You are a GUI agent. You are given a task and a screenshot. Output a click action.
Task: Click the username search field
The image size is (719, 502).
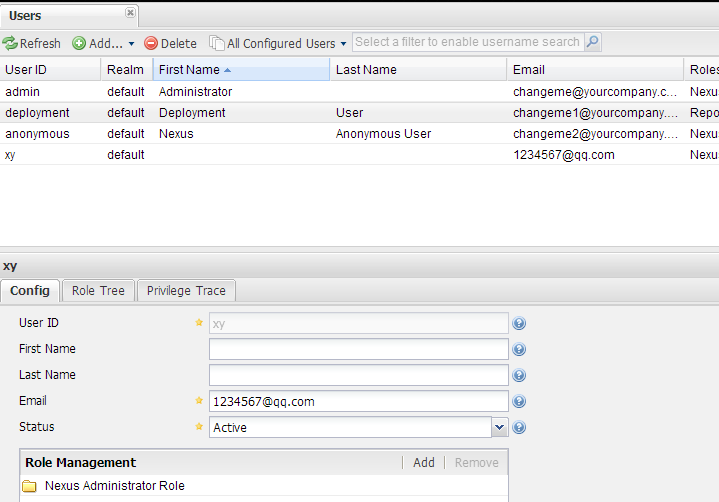468,42
